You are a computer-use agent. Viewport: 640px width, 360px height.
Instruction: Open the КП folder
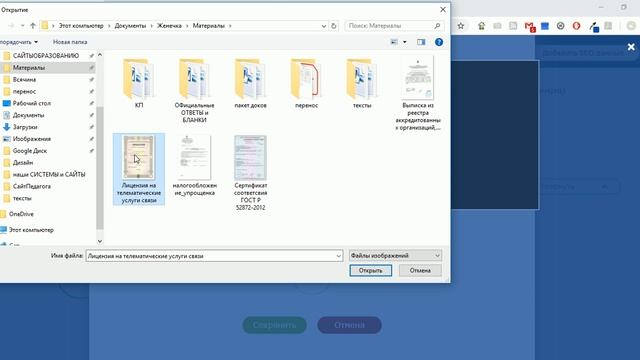139,83
